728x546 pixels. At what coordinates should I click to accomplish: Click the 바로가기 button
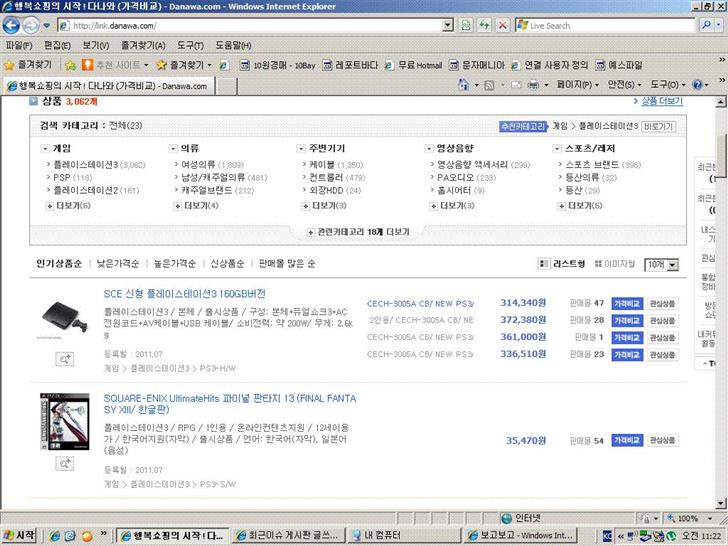tap(658, 126)
